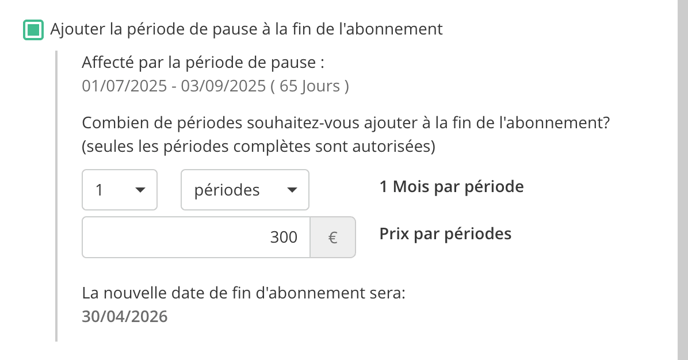Image resolution: width=688 pixels, height=360 pixels.
Task: Click the '(seules les périodes complètes sont autorisées)' note
Action: pyautogui.click(x=258, y=146)
